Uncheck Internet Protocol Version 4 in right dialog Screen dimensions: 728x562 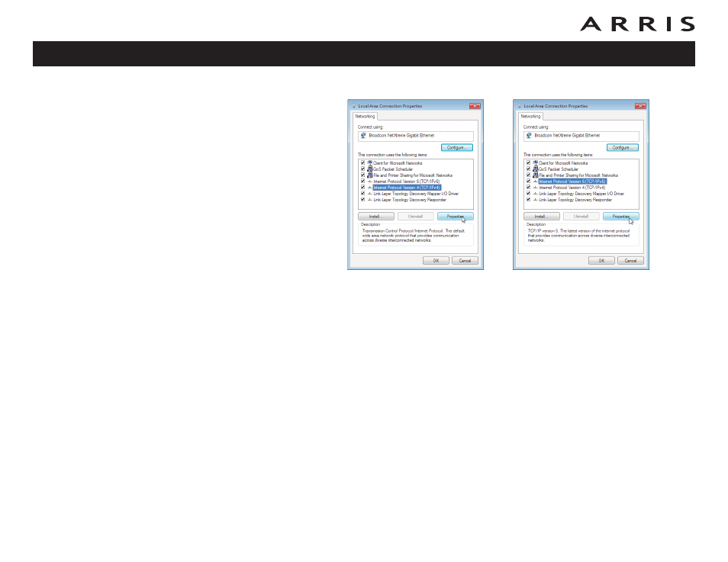tap(528, 188)
